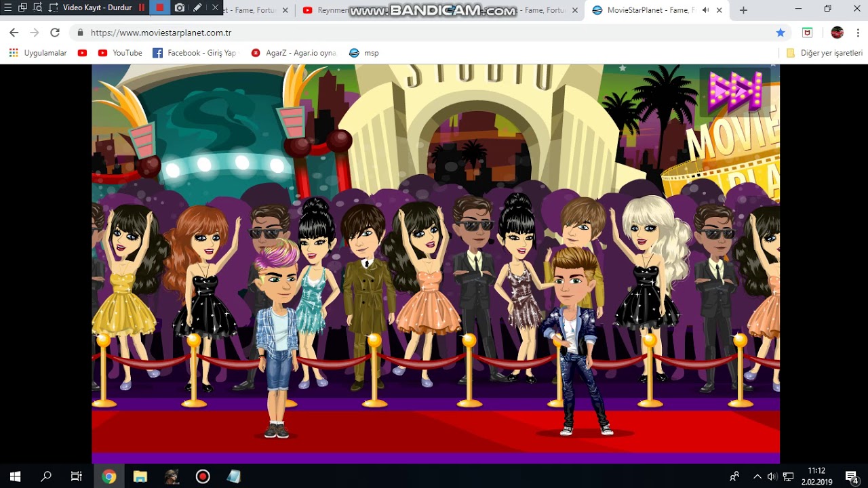Image resolution: width=868 pixels, height=488 pixels.
Task: Open the Bandicam menu (hamburger) icon
Action: click(8, 8)
